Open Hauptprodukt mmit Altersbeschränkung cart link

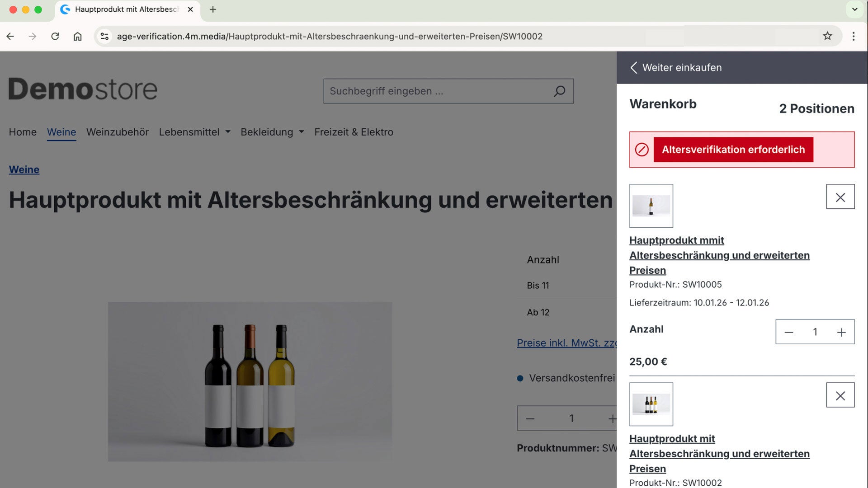pos(719,255)
